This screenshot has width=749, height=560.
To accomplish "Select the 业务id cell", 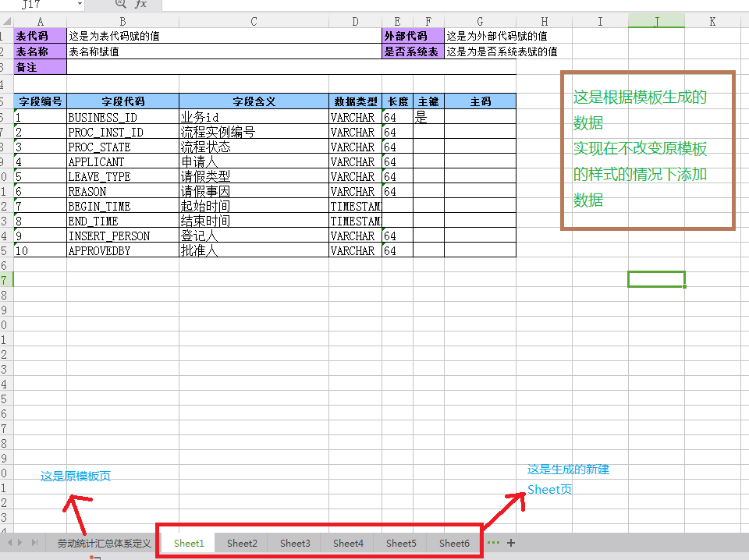I will [x=254, y=117].
